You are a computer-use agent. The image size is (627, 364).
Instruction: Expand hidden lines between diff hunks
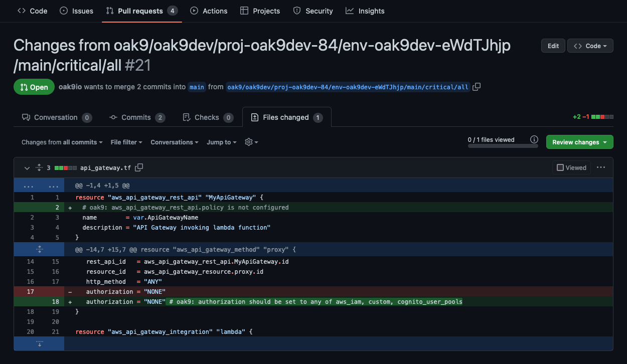[x=39, y=249]
